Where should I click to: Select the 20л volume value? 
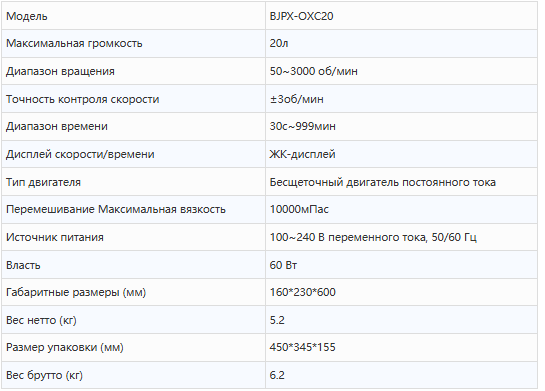[279, 43]
